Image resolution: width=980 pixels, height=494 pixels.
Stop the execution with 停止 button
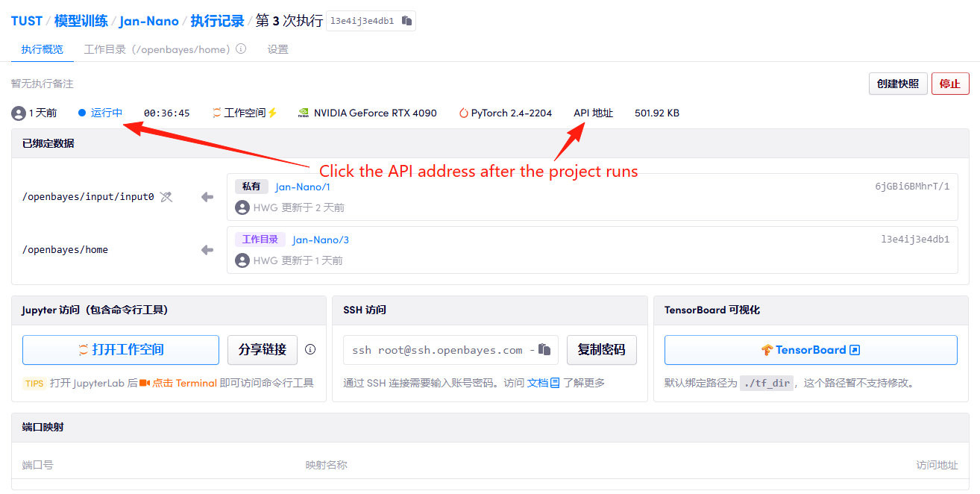(949, 84)
